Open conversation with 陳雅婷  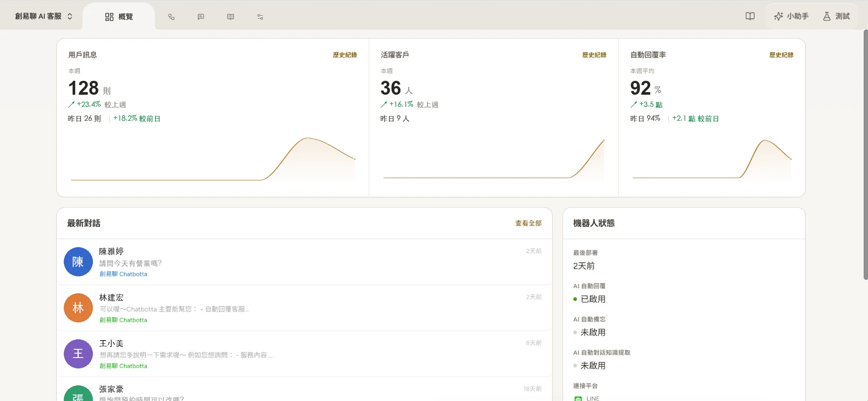click(304, 262)
